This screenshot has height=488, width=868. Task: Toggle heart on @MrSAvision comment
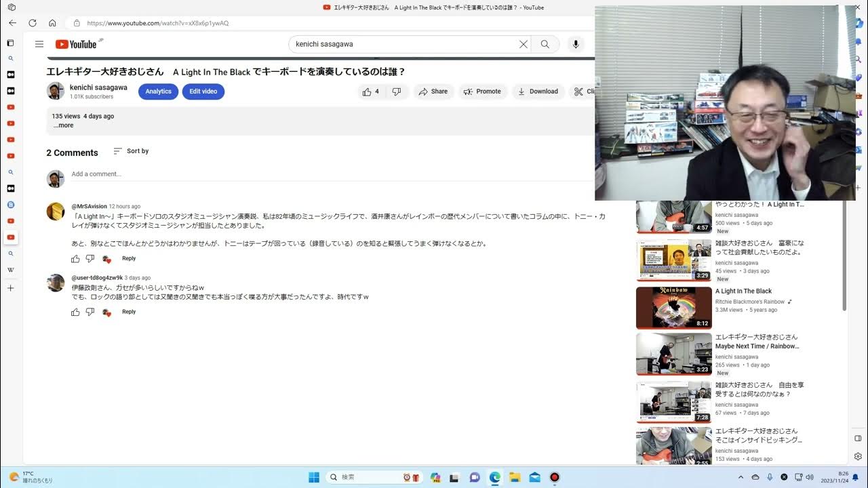(106, 258)
